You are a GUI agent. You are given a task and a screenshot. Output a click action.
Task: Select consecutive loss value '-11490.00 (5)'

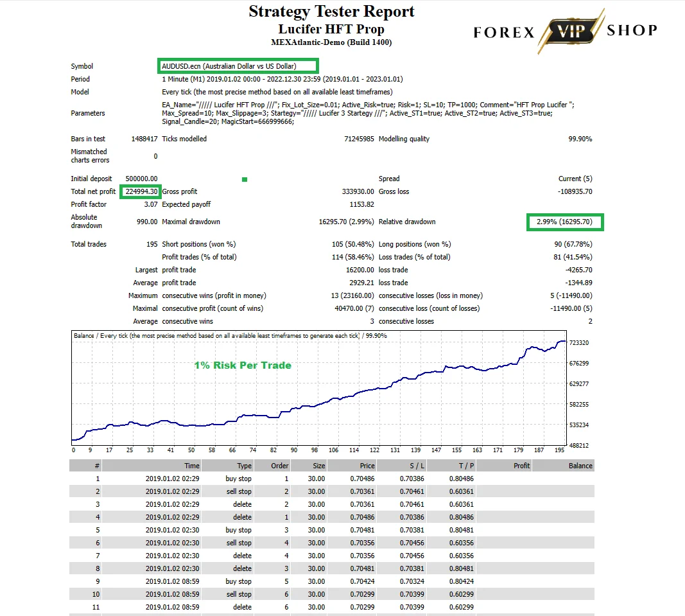coord(571,309)
